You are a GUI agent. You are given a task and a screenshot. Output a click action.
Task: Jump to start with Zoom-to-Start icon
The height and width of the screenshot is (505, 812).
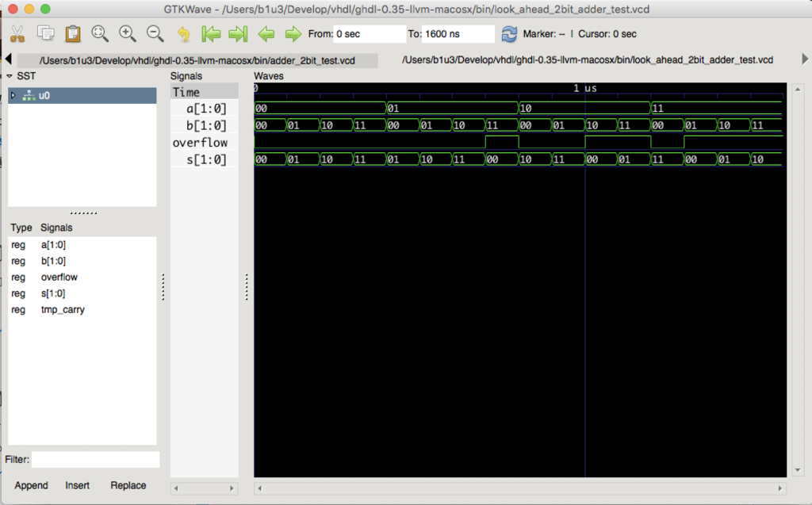pyautogui.click(x=211, y=34)
